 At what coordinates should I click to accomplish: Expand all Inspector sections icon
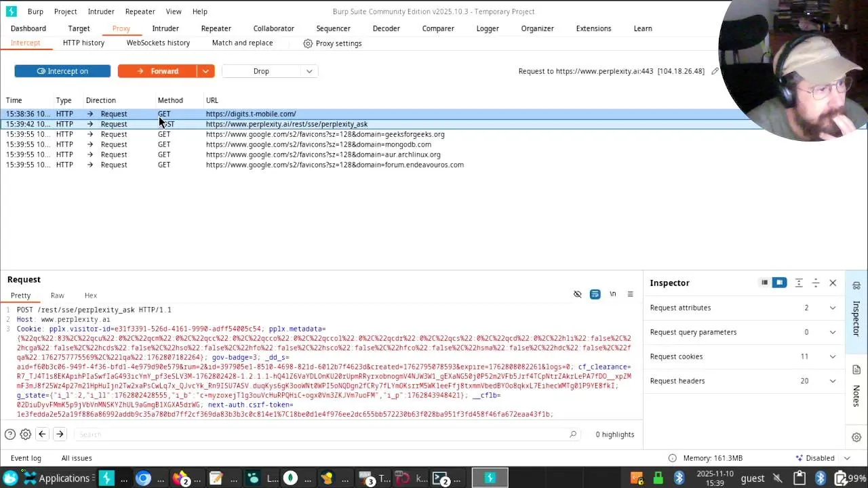coord(799,283)
